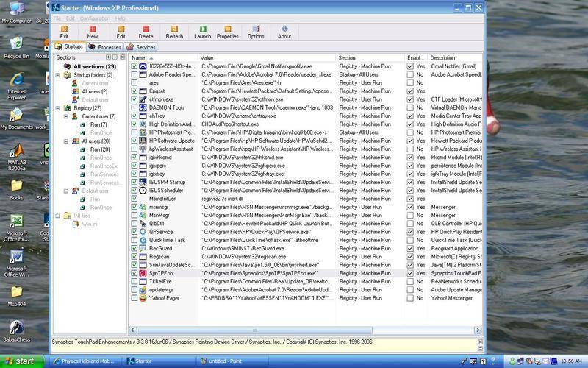The width and height of the screenshot is (588, 368).
Task: Open the Options toolbar icon
Action: pyautogui.click(x=256, y=31)
